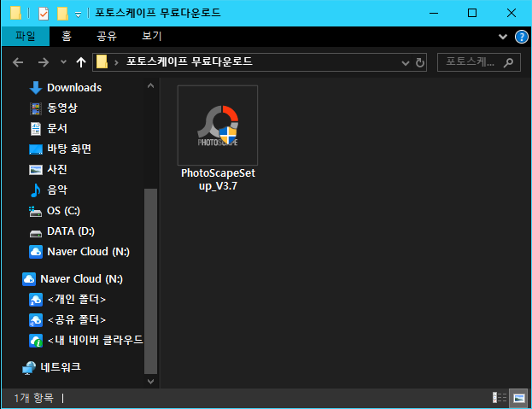Open the 파일 ribbon tab
This screenshot has height=409, width=532.
(26, 36)
